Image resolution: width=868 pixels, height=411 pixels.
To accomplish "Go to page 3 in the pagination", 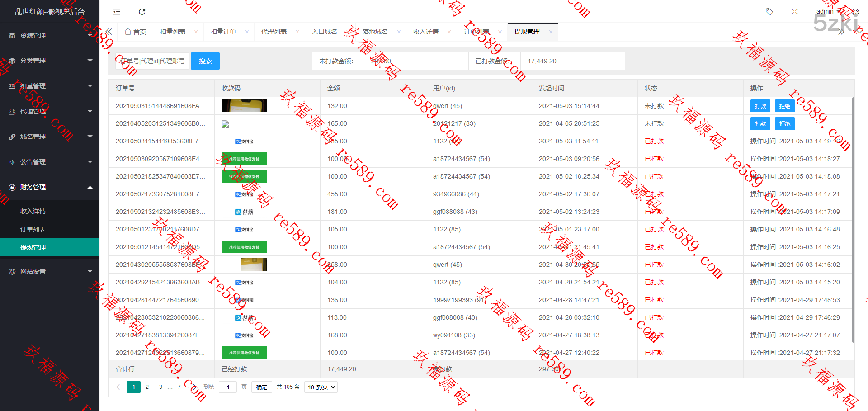I will pos(160,387).
